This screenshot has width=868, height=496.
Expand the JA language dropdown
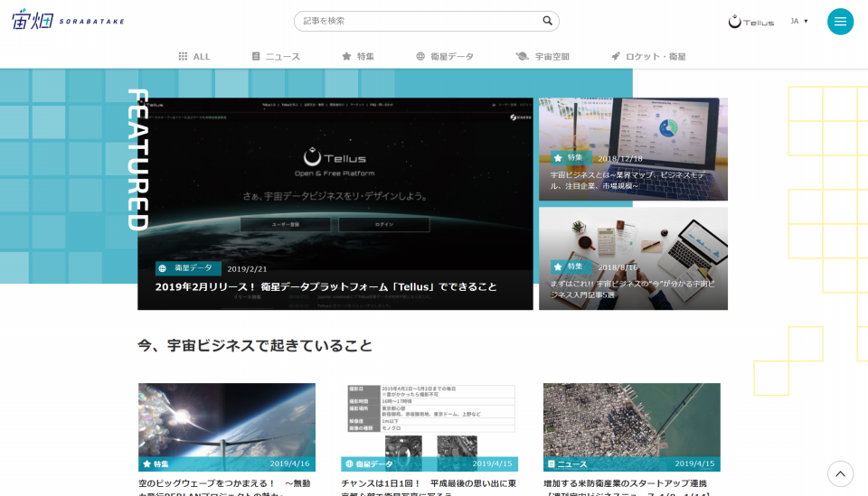coord(798,21)
